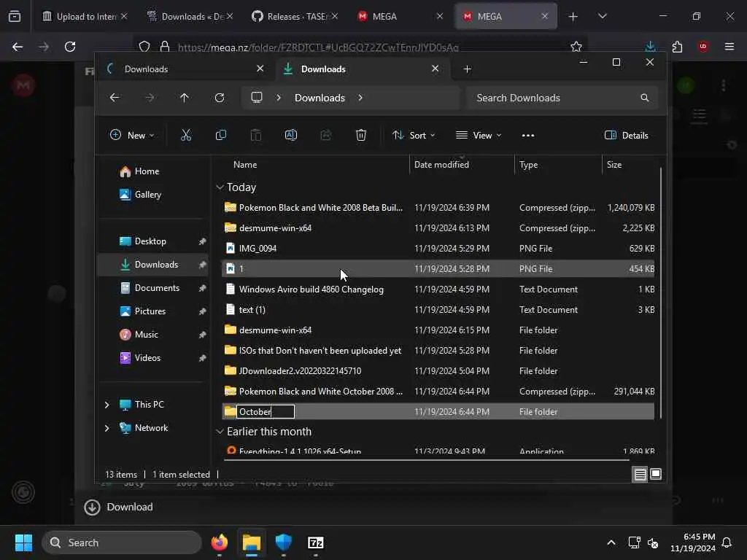
Task: Click the file list vertical scrollbar
Action: pyautogui.click(x=660, y=293)
